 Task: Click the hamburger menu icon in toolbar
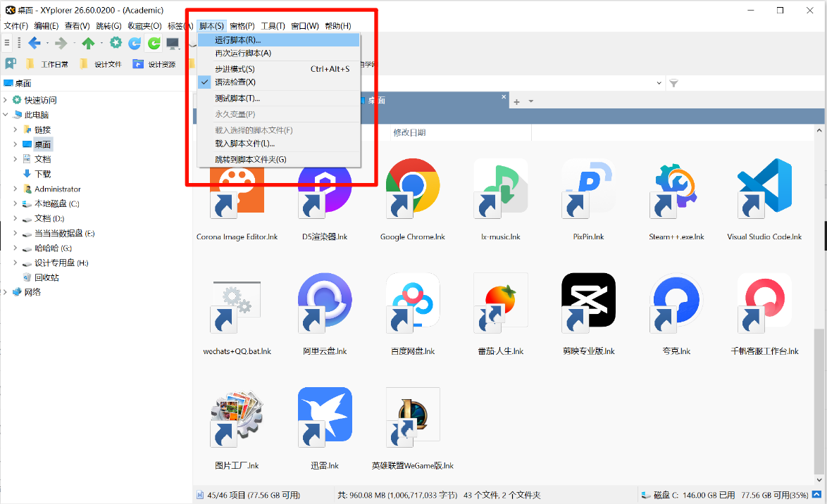[x=7, y=43]
